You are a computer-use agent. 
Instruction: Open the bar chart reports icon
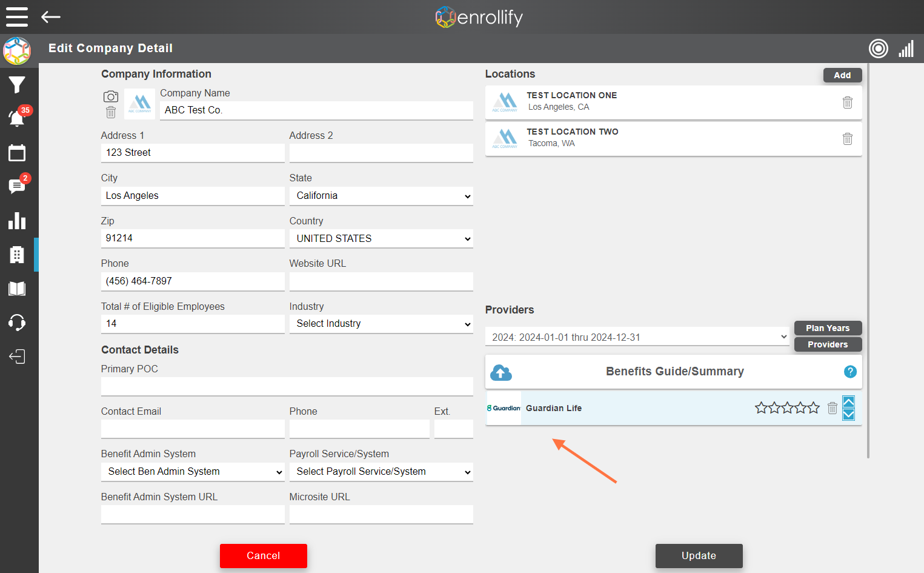tap(17, 221)
